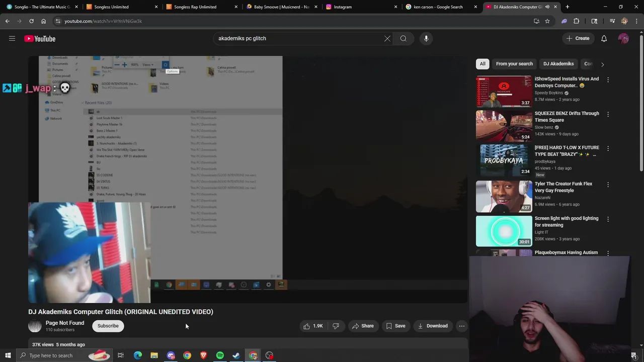Open Steam from the taskbar

(x=236, y=355)
